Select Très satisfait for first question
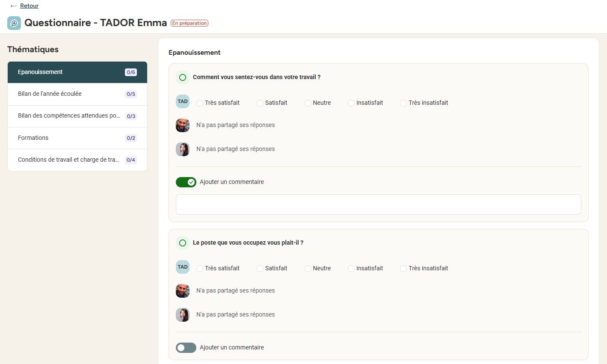Screen dimensions: 607x364 click(x=200, y=103)
